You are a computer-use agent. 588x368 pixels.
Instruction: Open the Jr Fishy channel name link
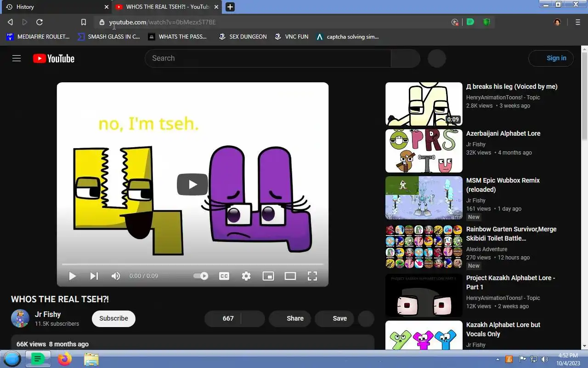(48, 314)
